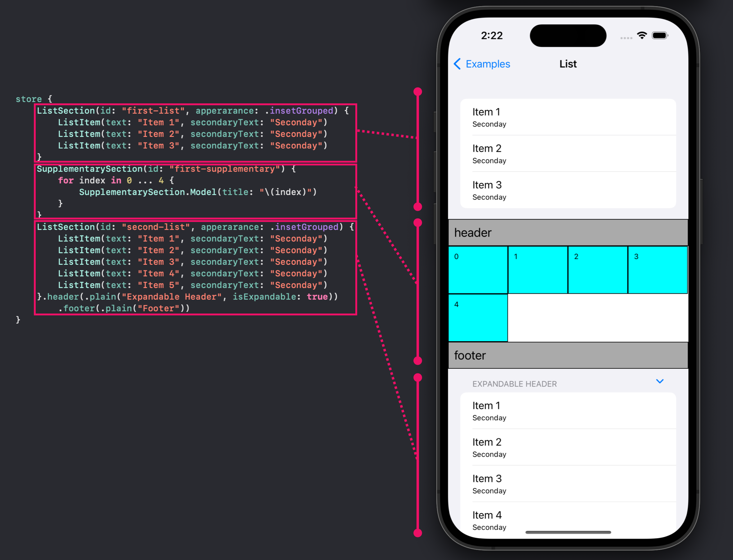Select Item 3 under Expandable Header
Viewport: 733px width, 560px height.
(x=568, y=484)
